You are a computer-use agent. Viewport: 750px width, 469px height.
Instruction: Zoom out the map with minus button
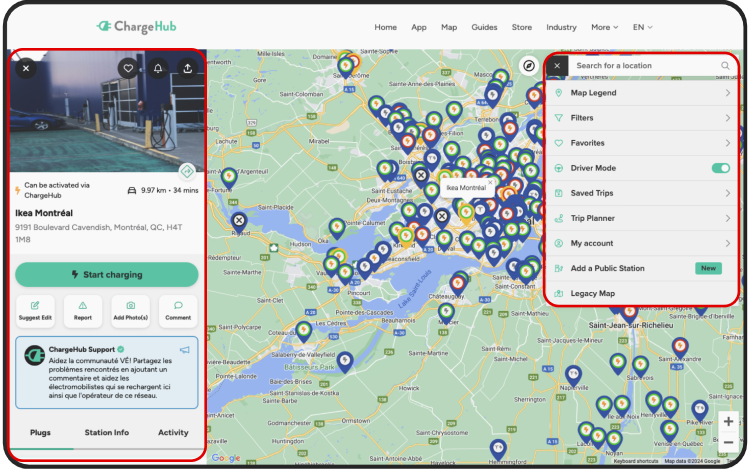click(728, 442)
